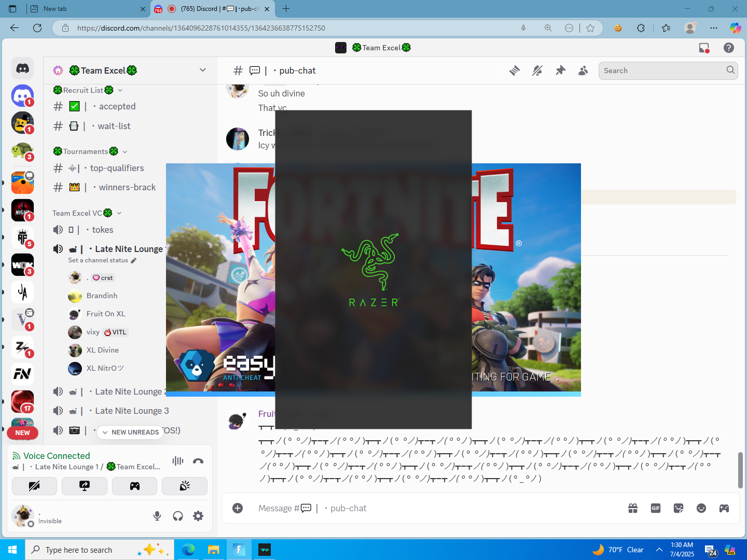The height and width of the screenshot is (560, 747).
Task: Open the FN server icon
Action: 22,373
